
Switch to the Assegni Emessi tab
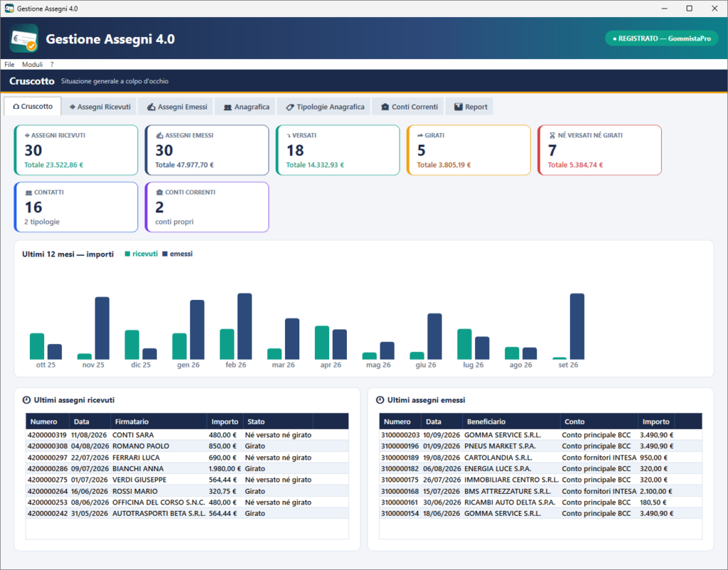click(x=176, y=107)
